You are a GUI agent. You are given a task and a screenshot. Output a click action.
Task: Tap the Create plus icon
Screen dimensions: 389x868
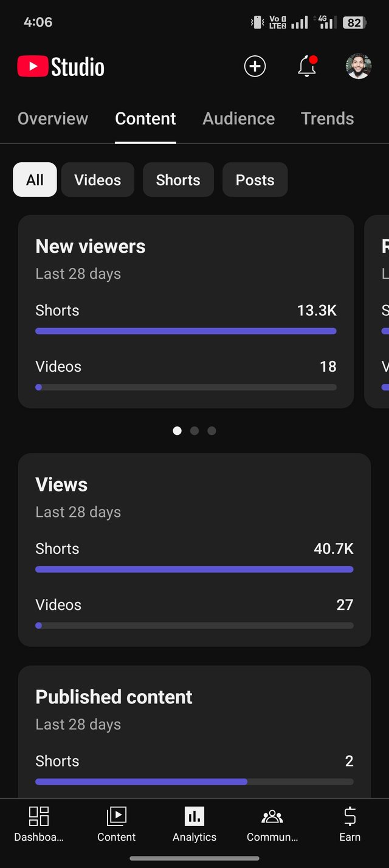tap(255, 66)
